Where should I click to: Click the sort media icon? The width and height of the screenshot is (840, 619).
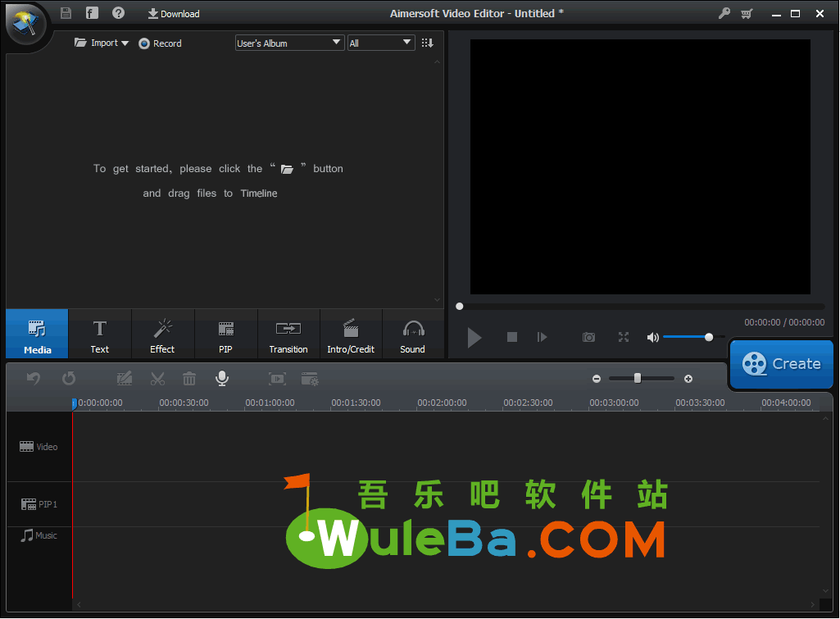click(428, 43)
